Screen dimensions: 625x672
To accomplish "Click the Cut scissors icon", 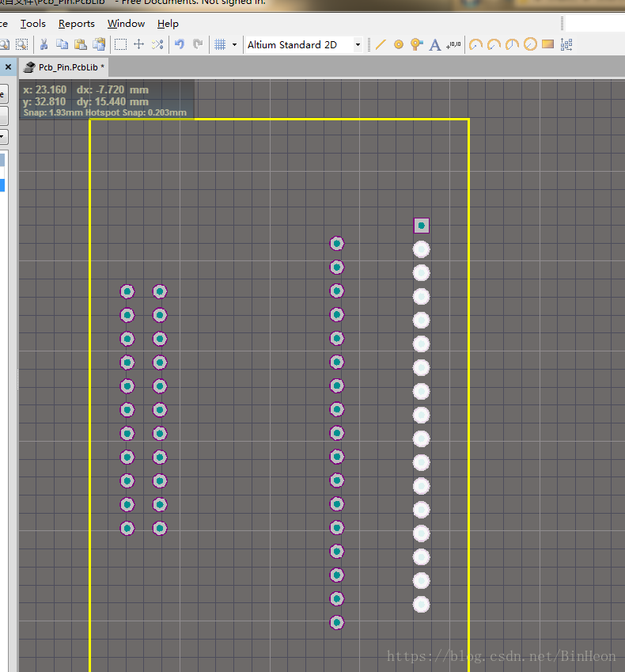I will click(x=44, y=44).
